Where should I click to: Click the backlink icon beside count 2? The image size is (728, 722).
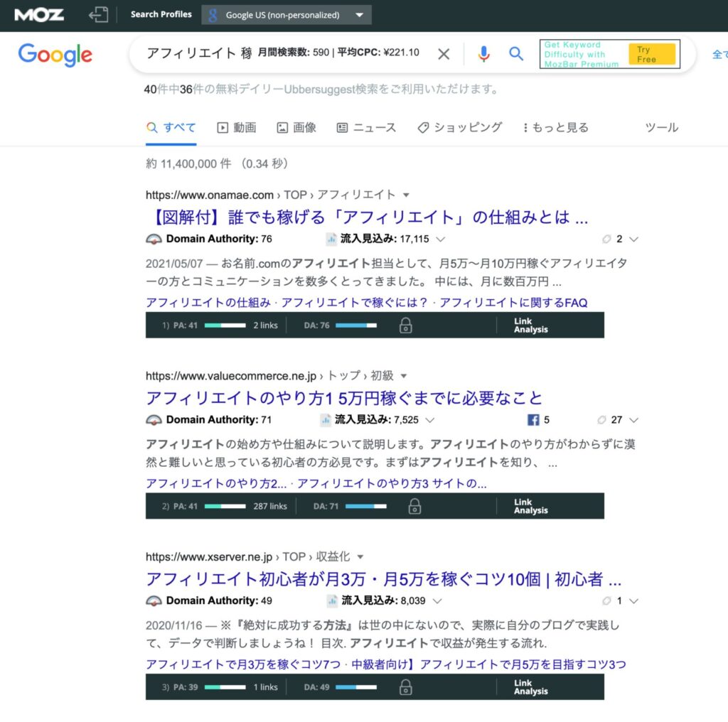click(606, 239)
